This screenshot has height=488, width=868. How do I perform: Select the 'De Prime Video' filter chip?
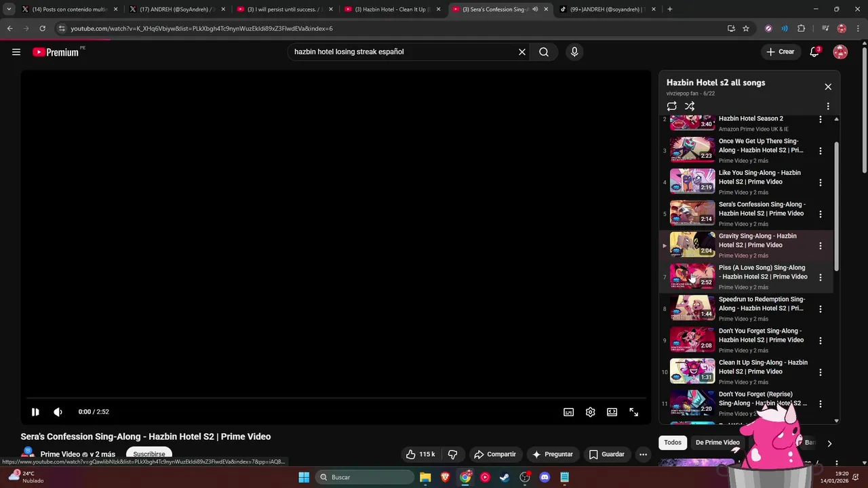[x=717, y=443]
